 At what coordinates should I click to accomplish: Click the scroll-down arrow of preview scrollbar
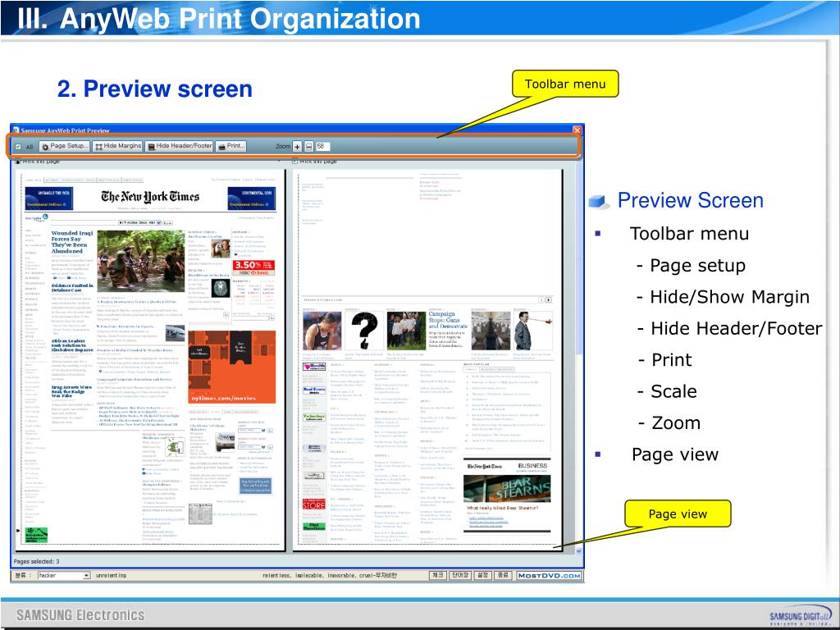click(x=578, y=550)
